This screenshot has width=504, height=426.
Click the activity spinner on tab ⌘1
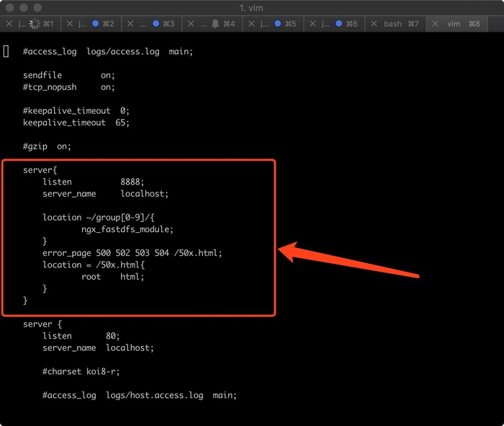coord(35,24)
